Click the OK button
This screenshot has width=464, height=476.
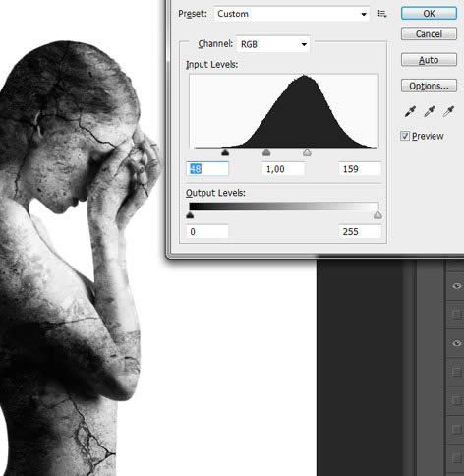click(429, 14)
